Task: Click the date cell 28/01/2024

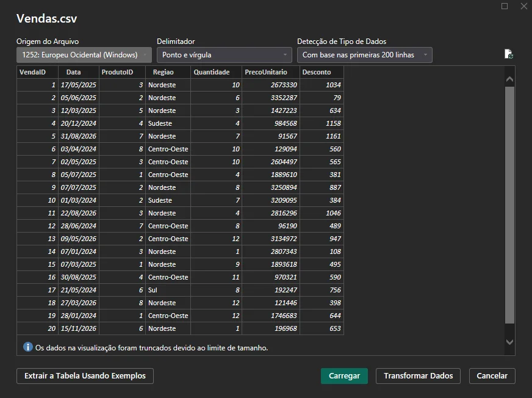Action: point(79,316)
